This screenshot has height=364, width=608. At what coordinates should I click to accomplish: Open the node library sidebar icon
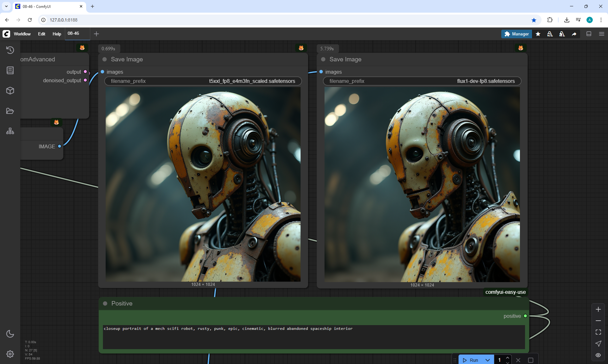10,70
